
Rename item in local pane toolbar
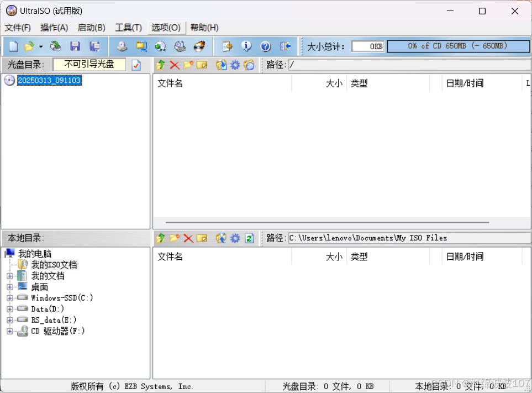pyautogui.click(x=202, y=238)
